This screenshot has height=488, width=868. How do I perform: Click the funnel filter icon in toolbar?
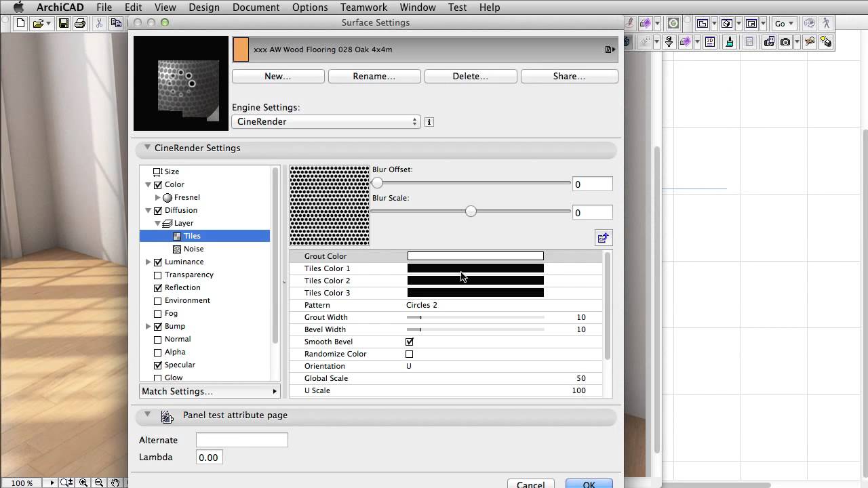(669, 42)
